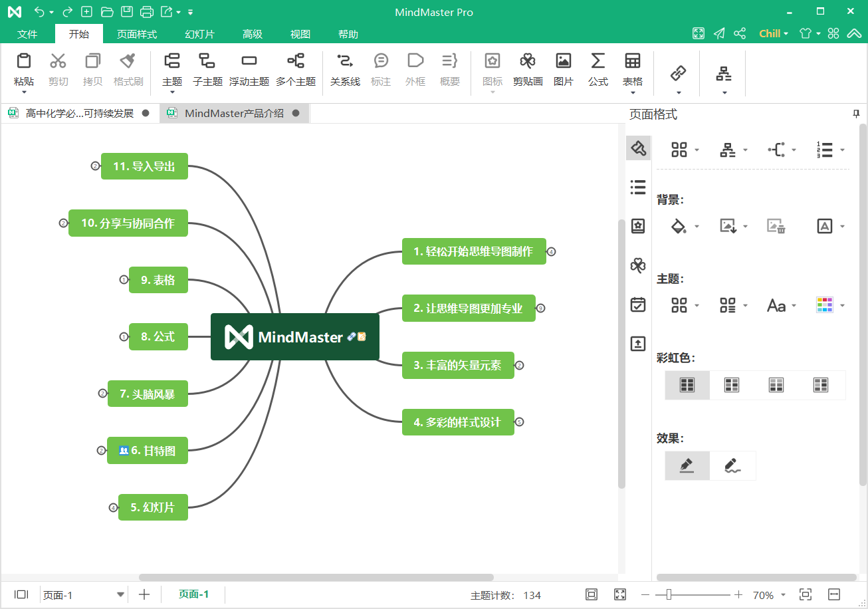Click the zoom in plus button

click(x=738, y=594)
